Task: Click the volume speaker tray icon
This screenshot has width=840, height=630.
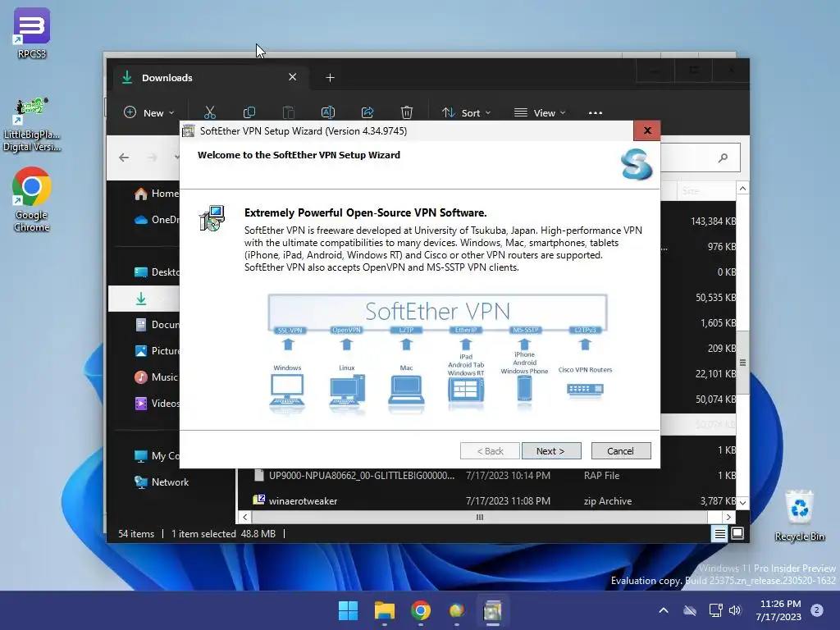Action: coord(735,610)
